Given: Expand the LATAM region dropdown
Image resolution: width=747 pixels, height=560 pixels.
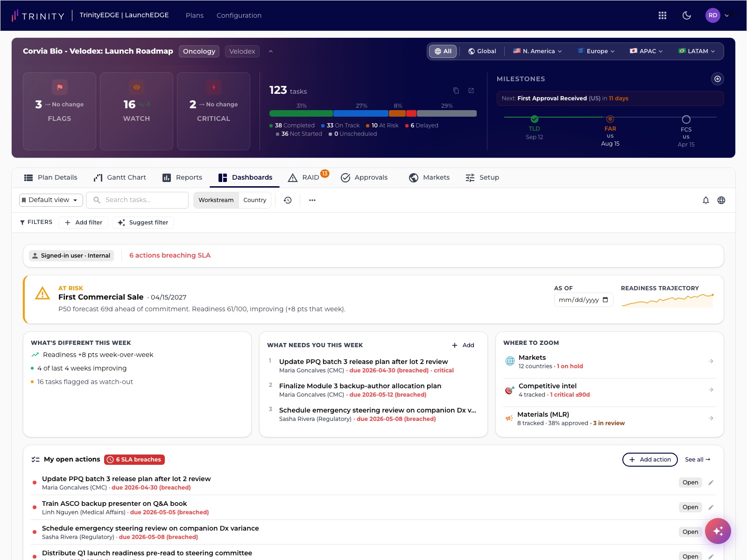Looking at the screenshot, I should click(x=697, y=51).
